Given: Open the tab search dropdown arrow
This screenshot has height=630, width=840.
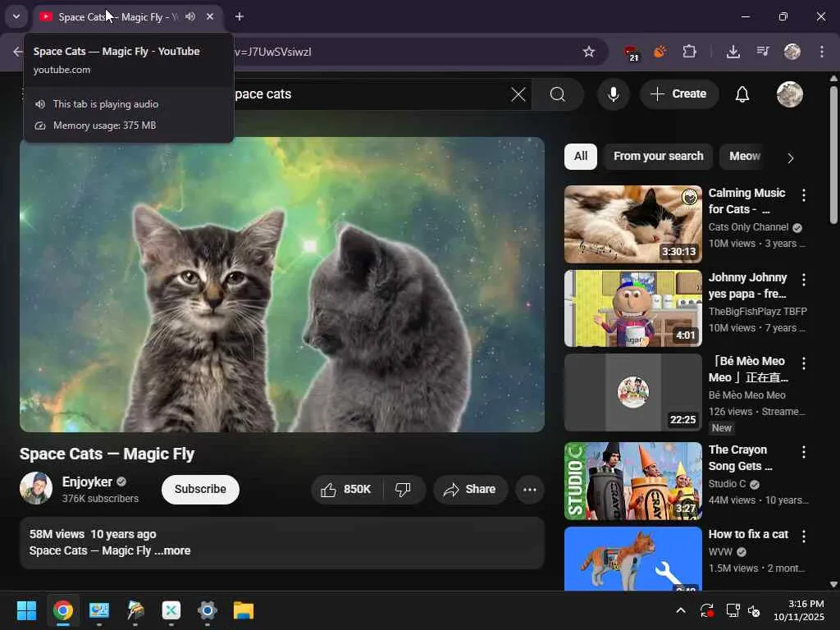Looking at the screenshot, I should (x=16, y=16).
